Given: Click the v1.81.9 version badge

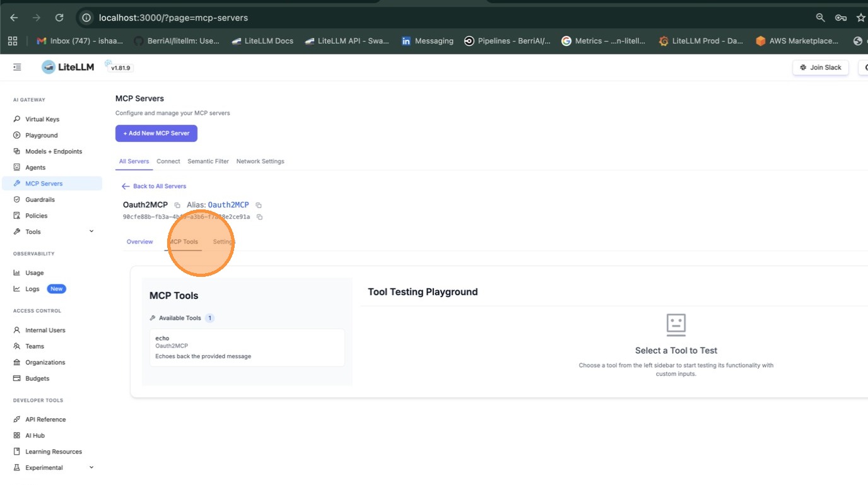Looking at the screenshot, I should (x=120, y=68).
